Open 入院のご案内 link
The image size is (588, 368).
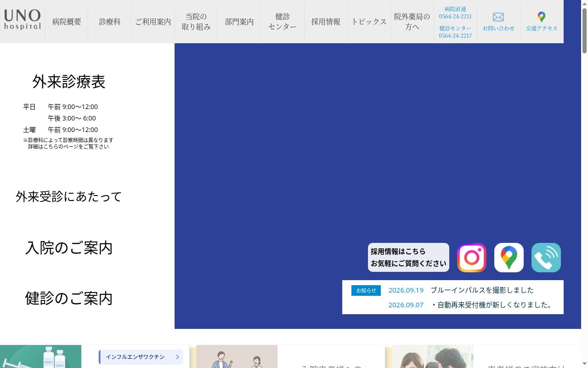69,247
